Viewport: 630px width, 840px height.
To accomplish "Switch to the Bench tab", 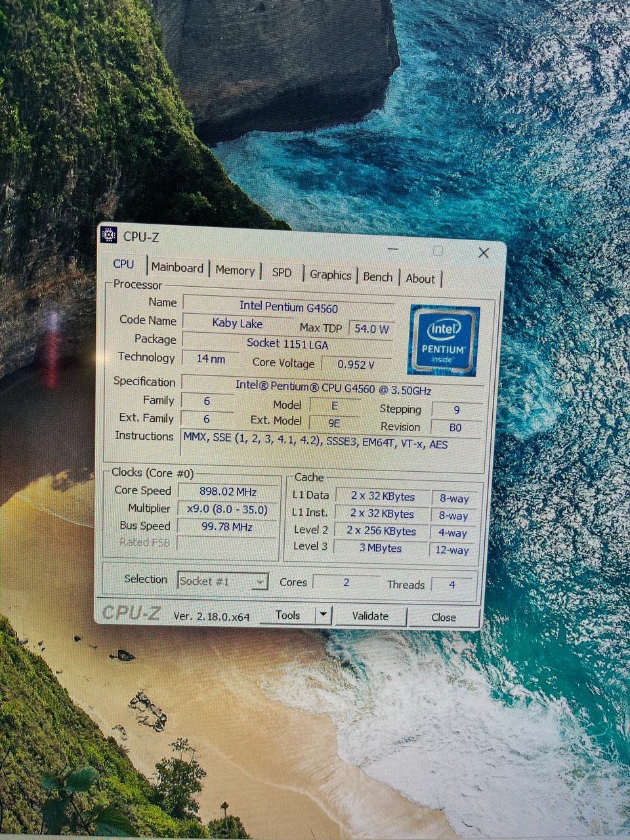I will point(378,277).
